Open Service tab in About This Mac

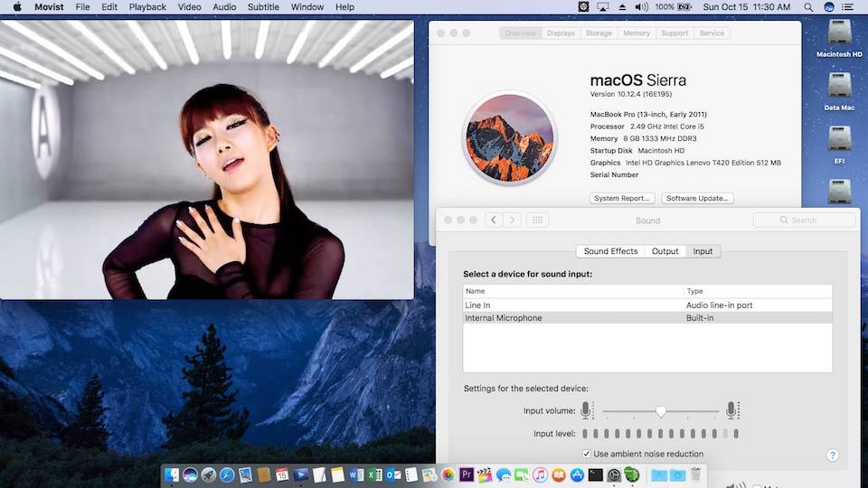[712, 33]
